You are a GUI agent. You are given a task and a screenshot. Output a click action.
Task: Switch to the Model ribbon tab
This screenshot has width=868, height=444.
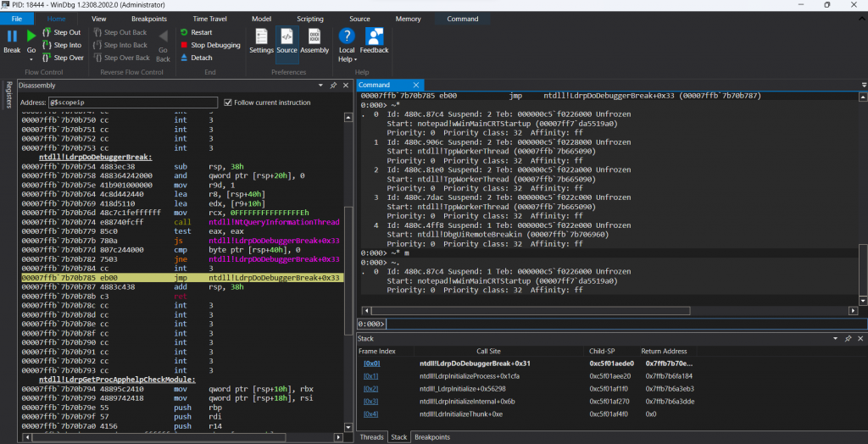[x=261, y=19]
